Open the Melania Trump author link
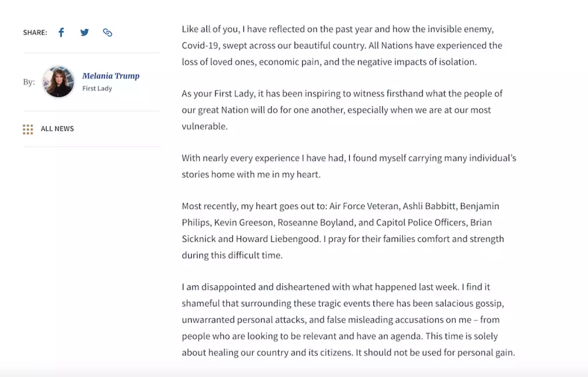The width and height of the screenshot is (588, 377). pyautogui.click(x=111, y=76)
